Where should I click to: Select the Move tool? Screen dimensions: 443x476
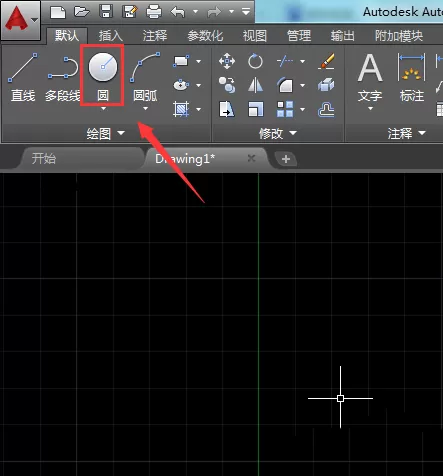(x=227, y=61)
